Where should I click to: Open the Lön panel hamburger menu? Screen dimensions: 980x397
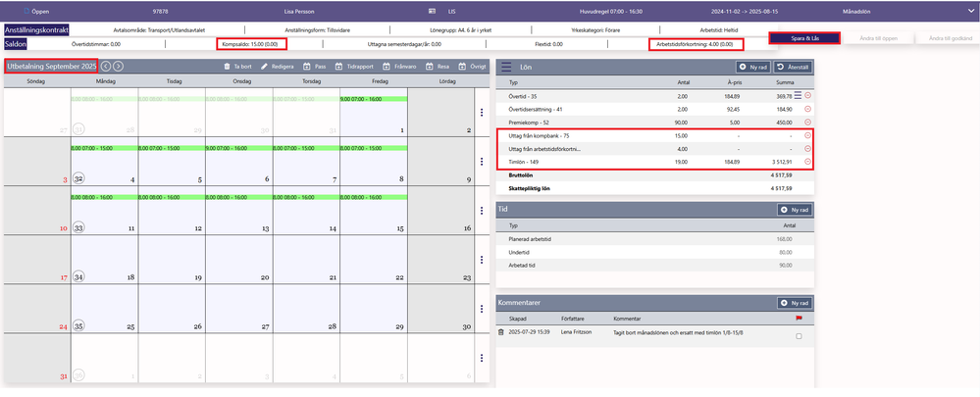click(x=506, y=67)
